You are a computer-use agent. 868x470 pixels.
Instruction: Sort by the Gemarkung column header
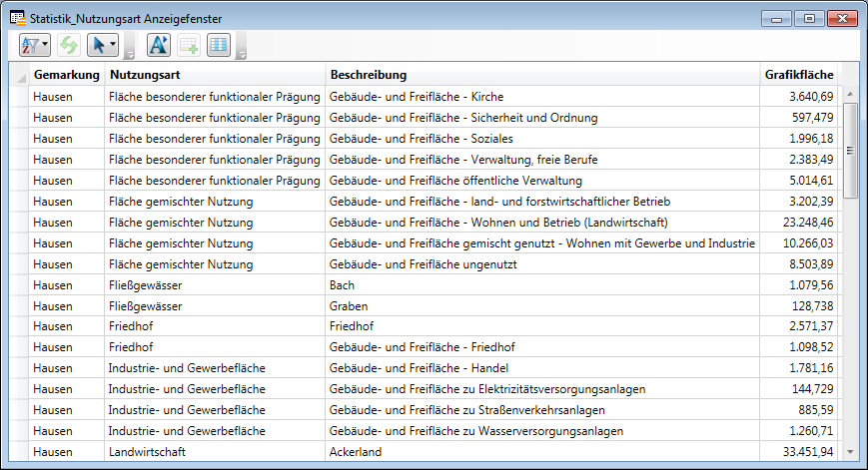[x=66, y=75]
